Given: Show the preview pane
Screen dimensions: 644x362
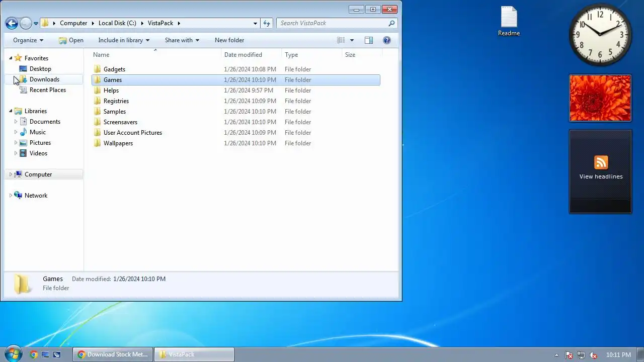Looking at the screenshot, I should tap(369, 40).
